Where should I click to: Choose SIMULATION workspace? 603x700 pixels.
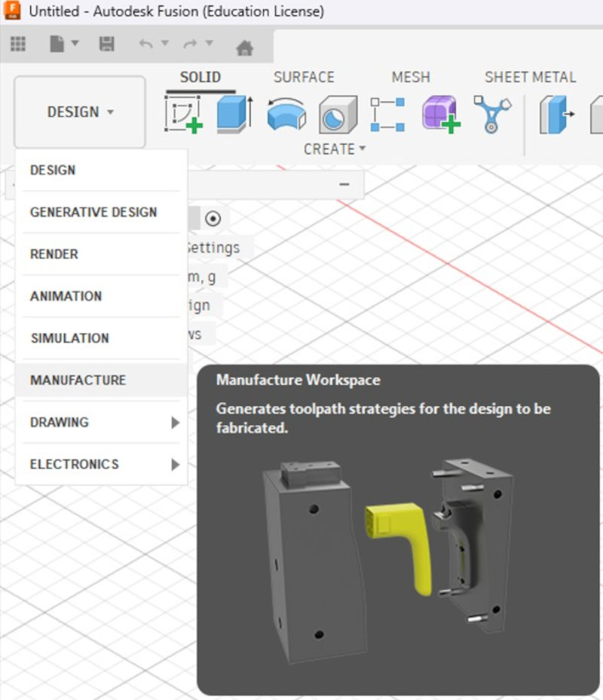(102, 338)
